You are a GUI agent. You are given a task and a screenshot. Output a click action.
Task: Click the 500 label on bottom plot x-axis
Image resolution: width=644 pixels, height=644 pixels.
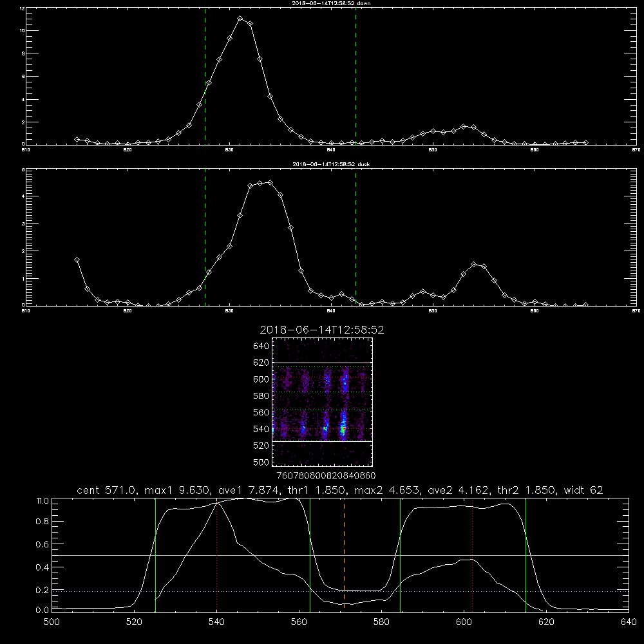52,621
